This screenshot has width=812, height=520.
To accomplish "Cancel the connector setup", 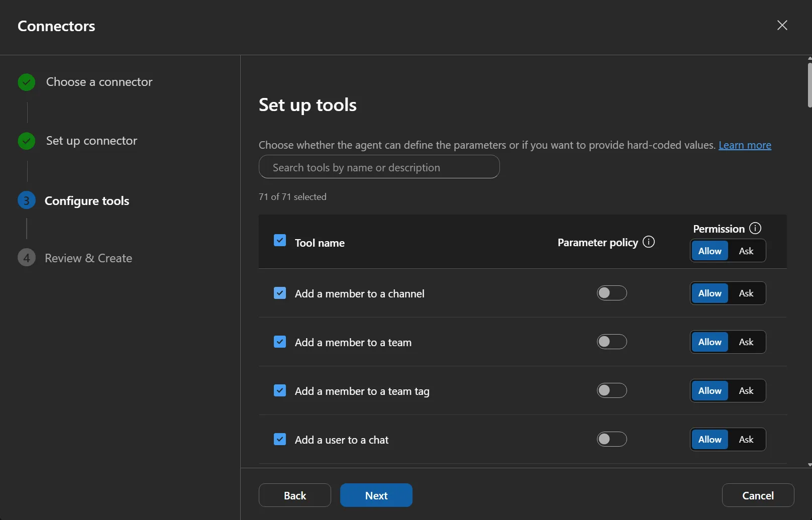I will pos(758,495).
